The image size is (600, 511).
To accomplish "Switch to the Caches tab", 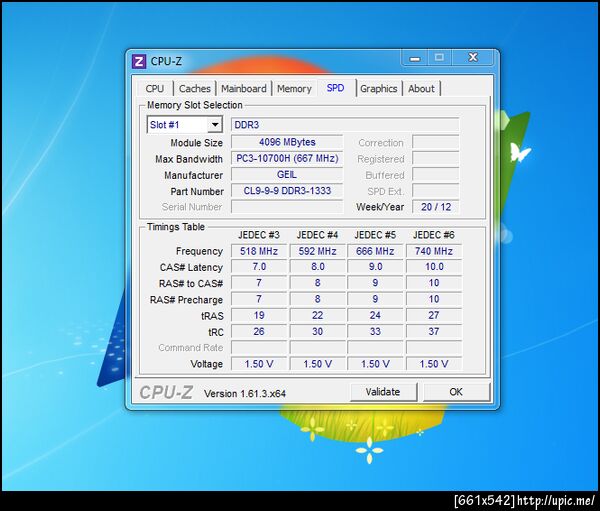I will (195, 89).
